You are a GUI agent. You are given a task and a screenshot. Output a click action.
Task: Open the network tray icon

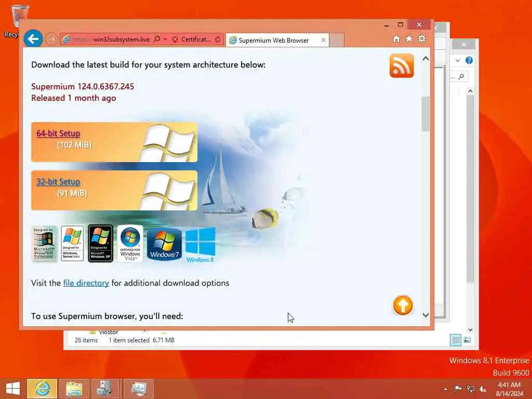[471, 389]
